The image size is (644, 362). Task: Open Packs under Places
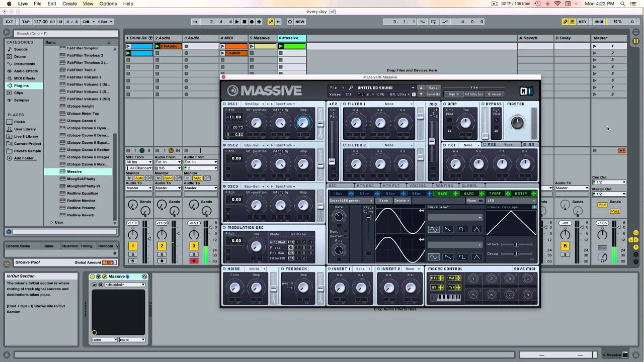point(19,122)
